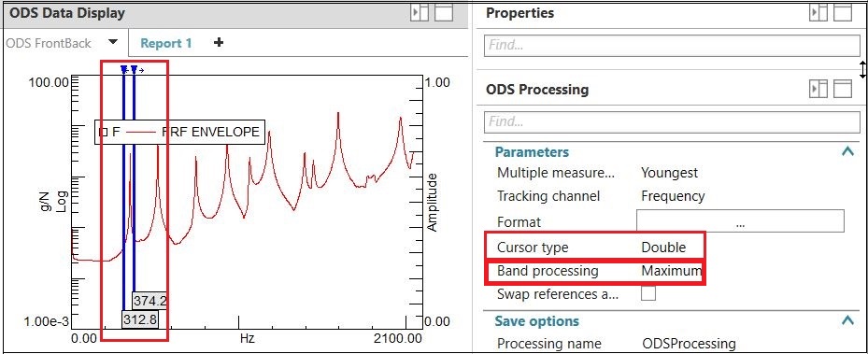Click the Tracking channel label
The image size is (868, 354).
click(548, 196)
